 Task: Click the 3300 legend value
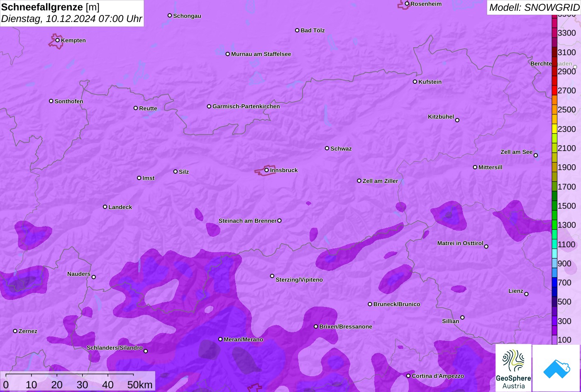[567, 33]
